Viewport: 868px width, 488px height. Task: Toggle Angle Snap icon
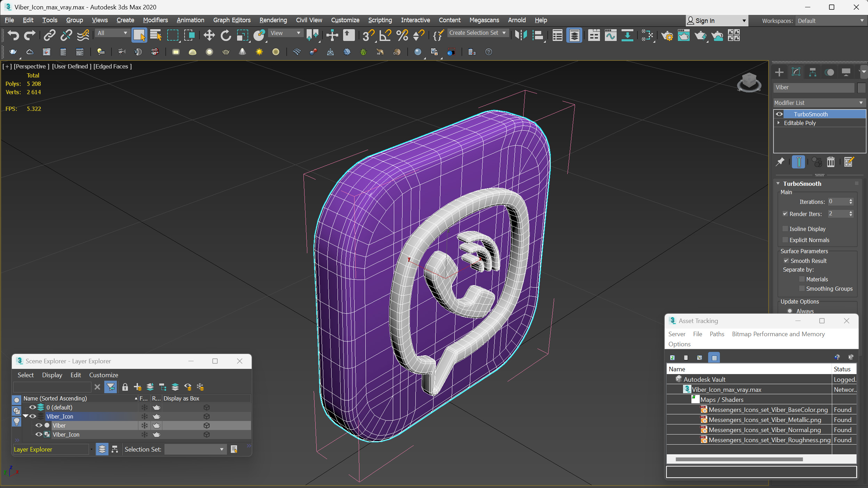pos(385,35)
